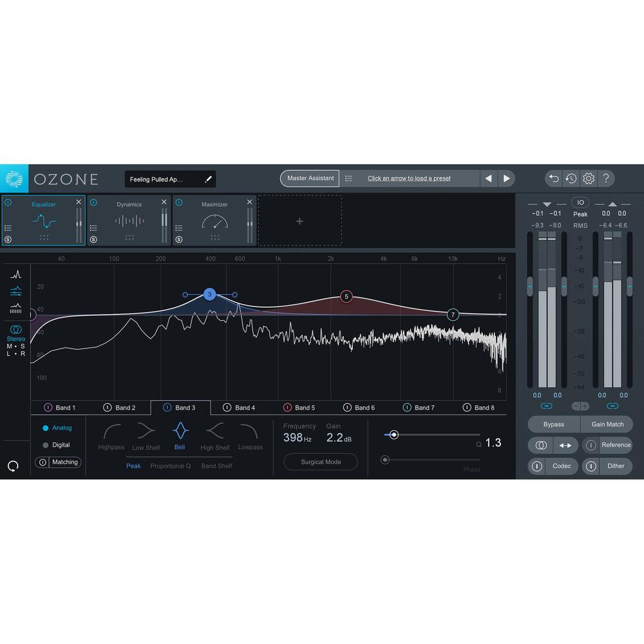644x644 pixels.
Task: Solo the Equalizer module with its S button
Action: (6, 238)
